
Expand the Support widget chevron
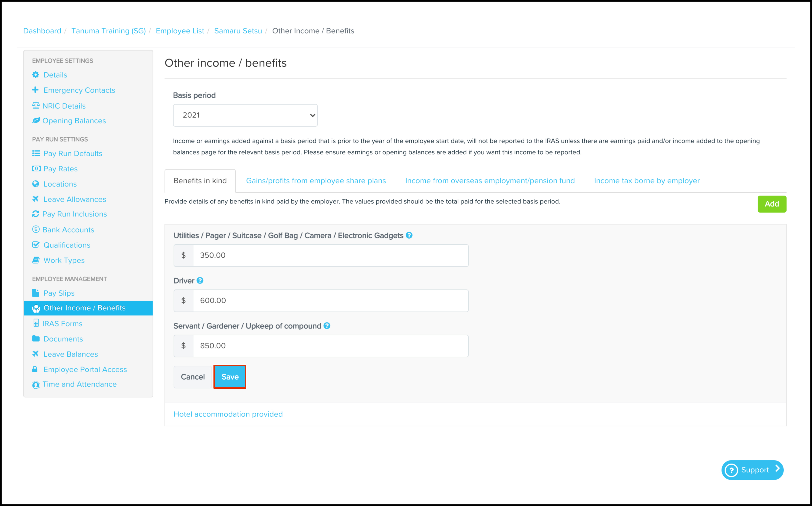tap(777, 469)
